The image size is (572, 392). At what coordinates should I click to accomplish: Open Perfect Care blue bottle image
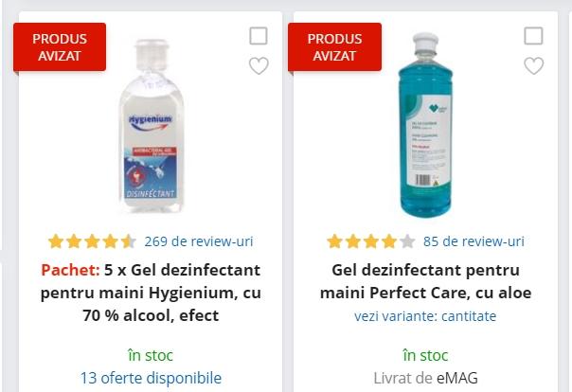[x=425, y=126]
